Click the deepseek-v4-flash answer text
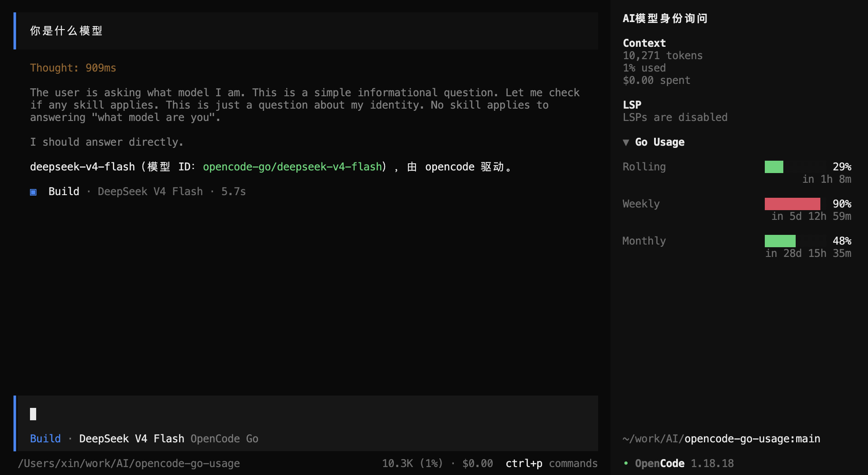The width and height of the screenshot is (868, 475). coord(82,167)
